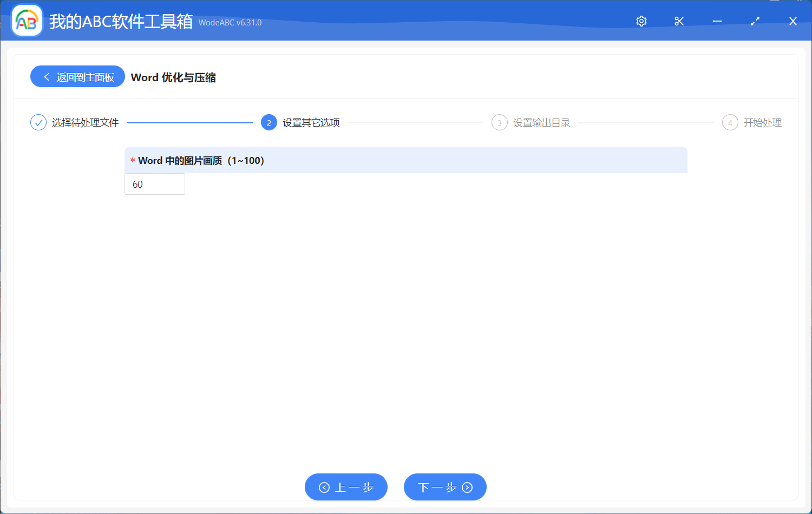Click the 下一步 button to continue
Image resolution: width=812 pixels, height=514 pixels.
point(445,487)
